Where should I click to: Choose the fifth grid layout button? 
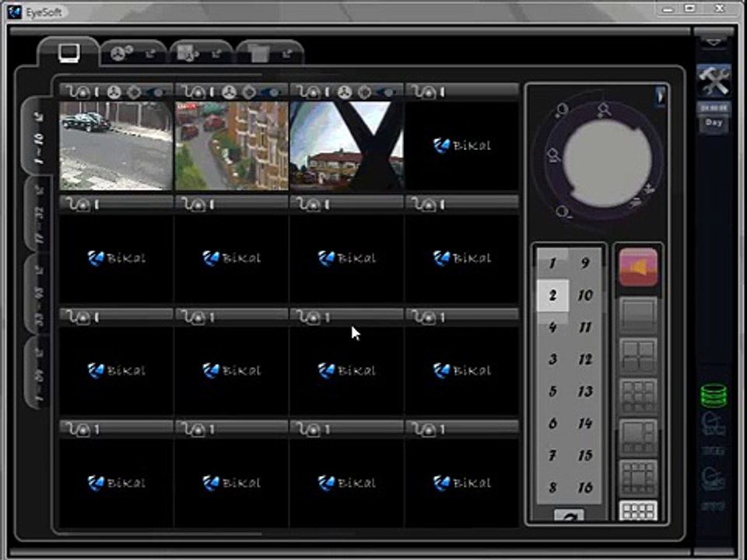click(638, 478)
